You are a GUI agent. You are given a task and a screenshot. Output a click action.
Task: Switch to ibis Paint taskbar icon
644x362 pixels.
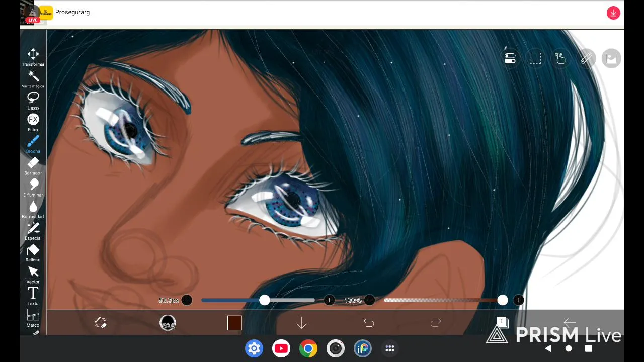[363, 348]
